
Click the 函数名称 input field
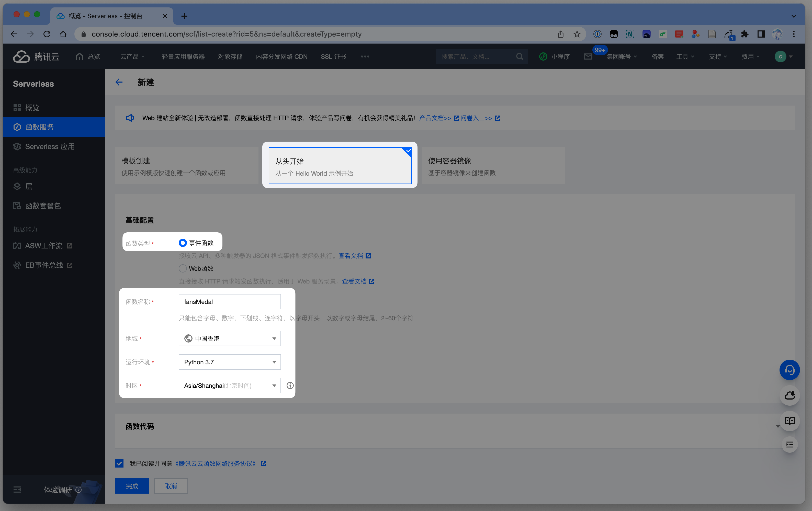230,302
